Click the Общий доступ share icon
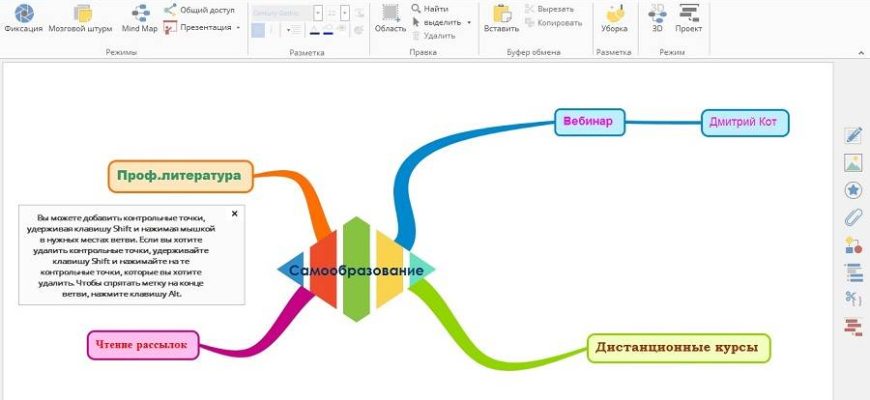Screen dimensions: 870x400 [170, 9]
